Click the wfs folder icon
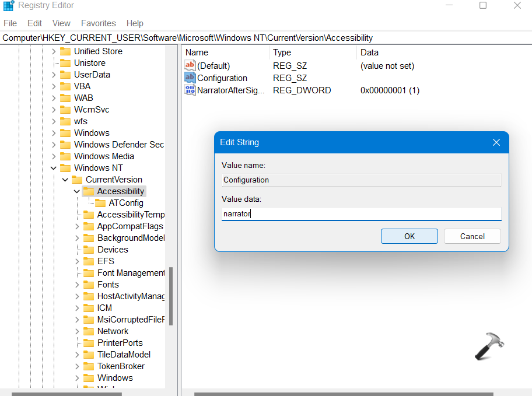Image resolution: width=532 pixels, height=396 pixels. pyautogui.click(x=65, y=121)
